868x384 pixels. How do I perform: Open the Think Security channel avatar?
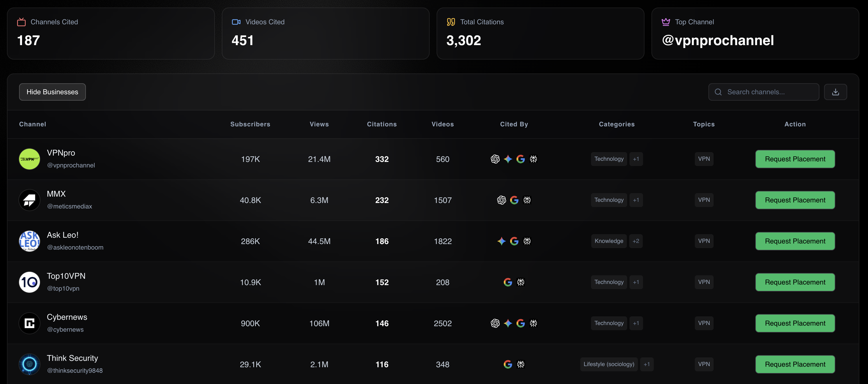click(x=29, y=364)
